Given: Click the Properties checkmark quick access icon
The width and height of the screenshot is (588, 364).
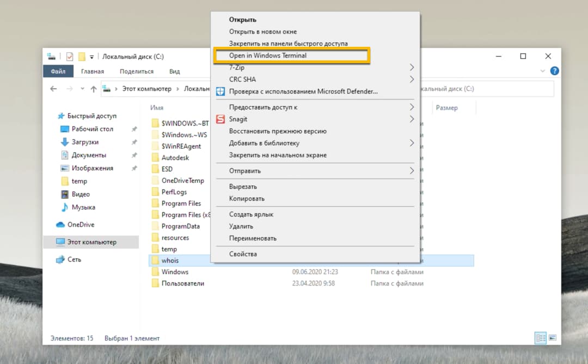Looking at the screenshot, I should pyautogui.click(x=70, y=57).
